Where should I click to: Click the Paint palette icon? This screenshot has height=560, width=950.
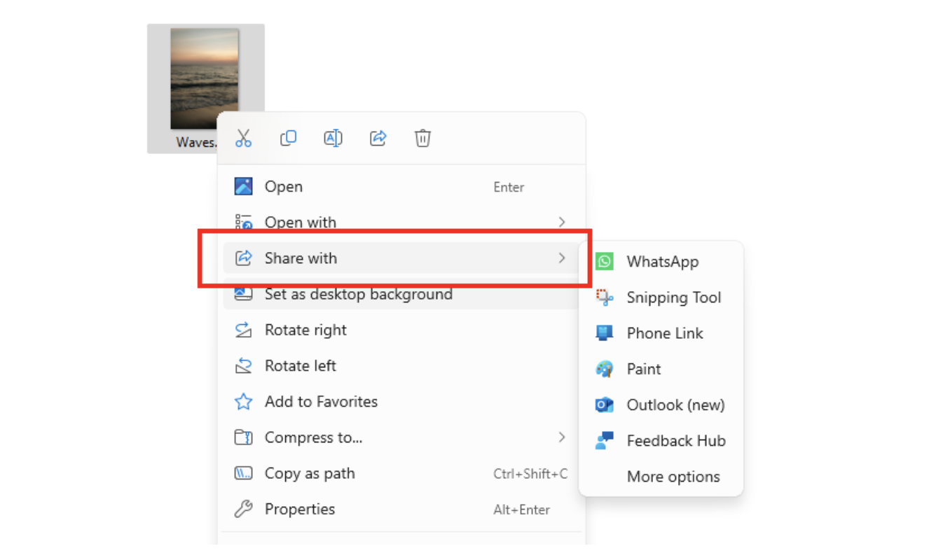tap(604, 369)
